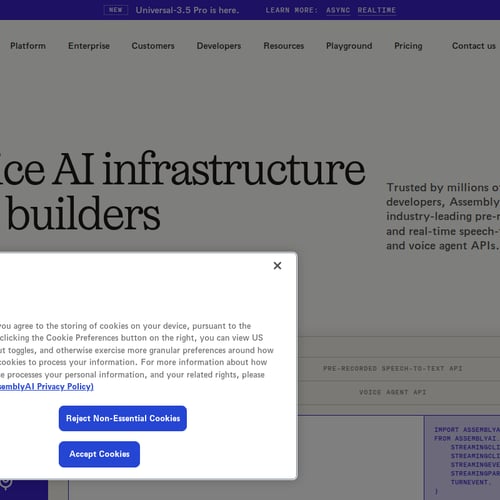Close the cookie consent dialog
500x500 pixels.
pos(277,266)
